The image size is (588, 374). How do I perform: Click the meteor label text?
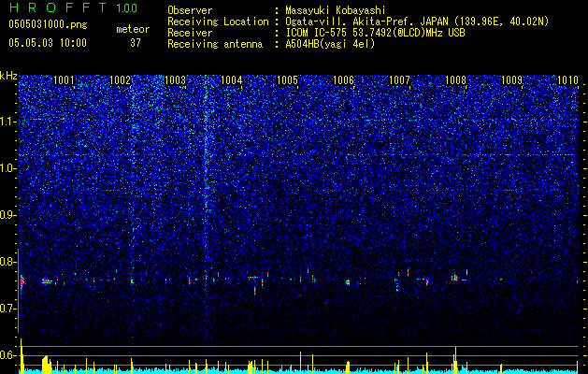133,29
